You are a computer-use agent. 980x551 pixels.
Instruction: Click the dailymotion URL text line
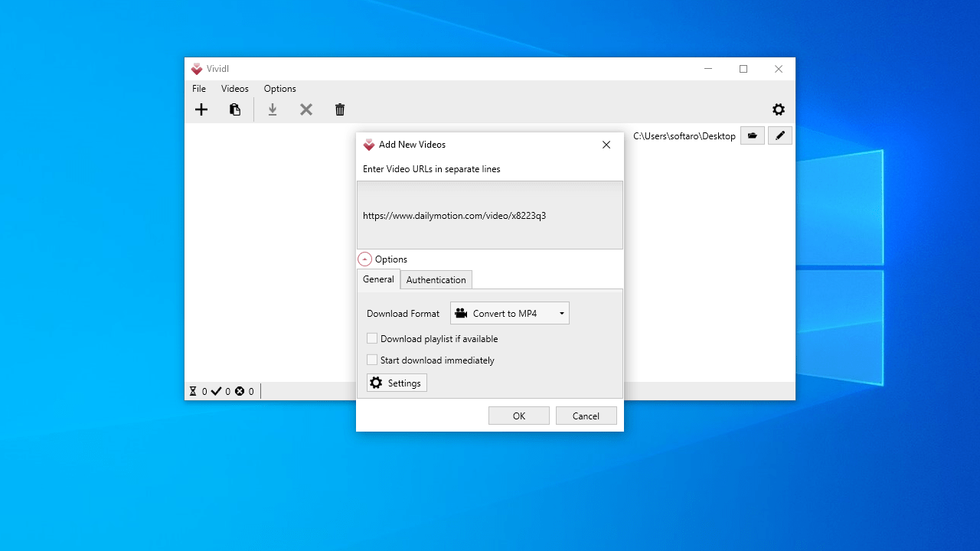(x=455, y=216)
